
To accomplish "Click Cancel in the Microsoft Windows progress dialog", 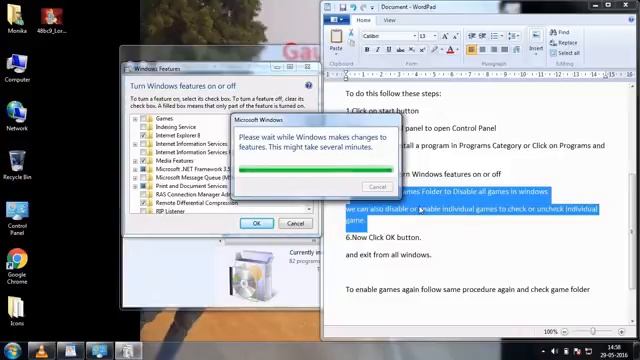I will (x=378, y=187).
